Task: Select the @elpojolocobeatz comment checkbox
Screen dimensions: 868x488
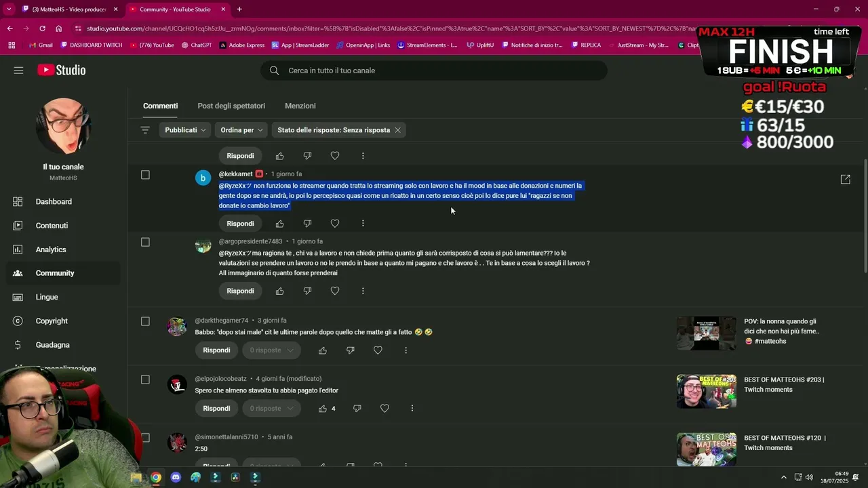Action: pyautogui.click(x=145, y=380)
